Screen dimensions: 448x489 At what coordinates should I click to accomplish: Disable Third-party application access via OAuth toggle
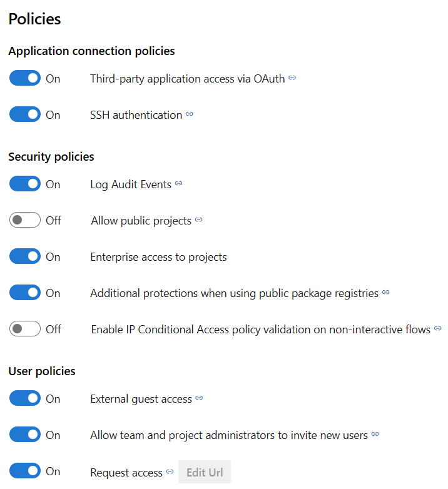coord(25,79)
